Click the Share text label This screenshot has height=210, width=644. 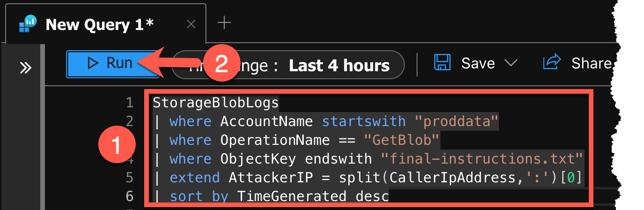pyautogui.click(x=591, y=63)
